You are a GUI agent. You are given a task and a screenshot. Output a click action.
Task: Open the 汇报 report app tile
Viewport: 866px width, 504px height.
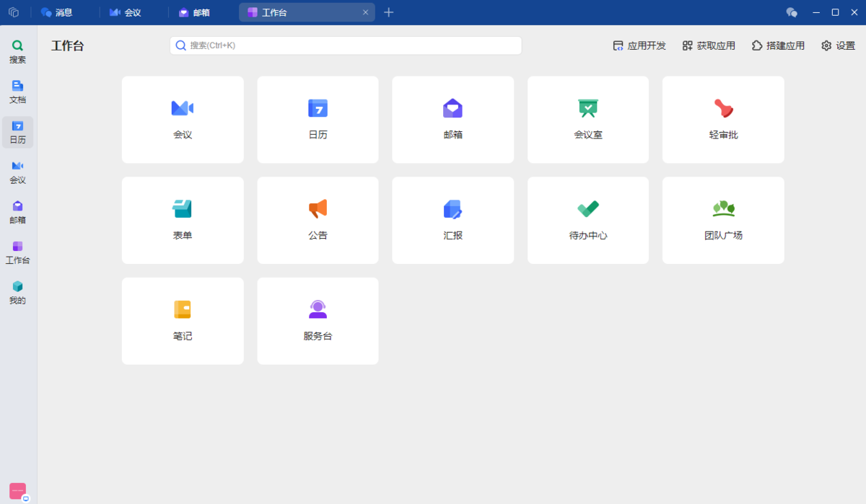tap(452, 220)
